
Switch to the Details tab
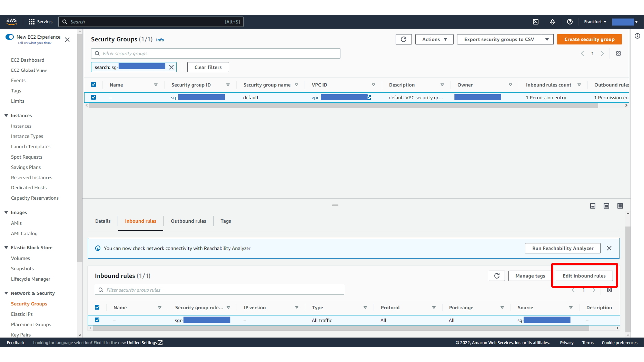(103, 221)
